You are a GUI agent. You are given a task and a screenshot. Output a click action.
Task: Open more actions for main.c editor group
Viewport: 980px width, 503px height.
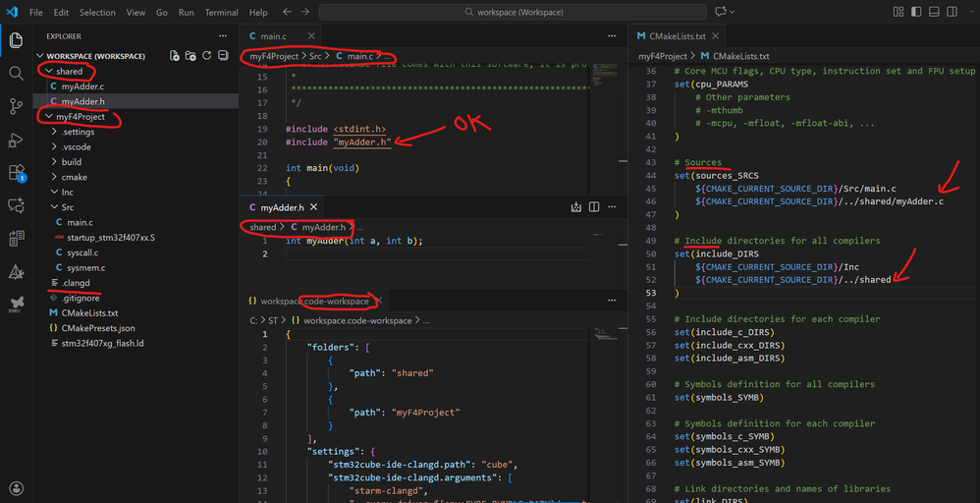[x=612, y=36]
